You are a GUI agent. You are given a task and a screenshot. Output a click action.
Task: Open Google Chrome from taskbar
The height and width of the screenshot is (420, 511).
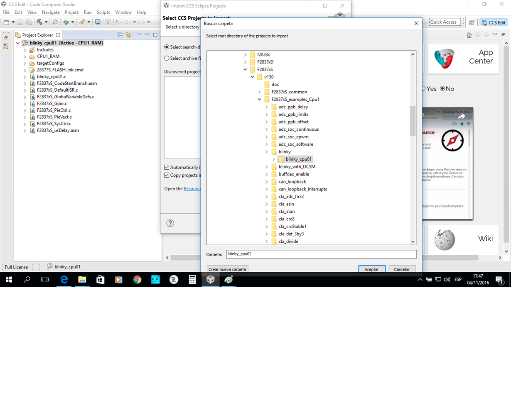click(137, 280)
